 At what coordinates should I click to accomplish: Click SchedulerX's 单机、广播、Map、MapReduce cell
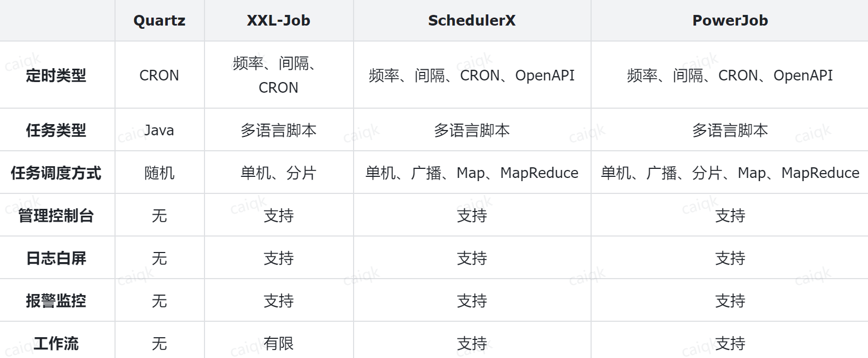point(472,173)
